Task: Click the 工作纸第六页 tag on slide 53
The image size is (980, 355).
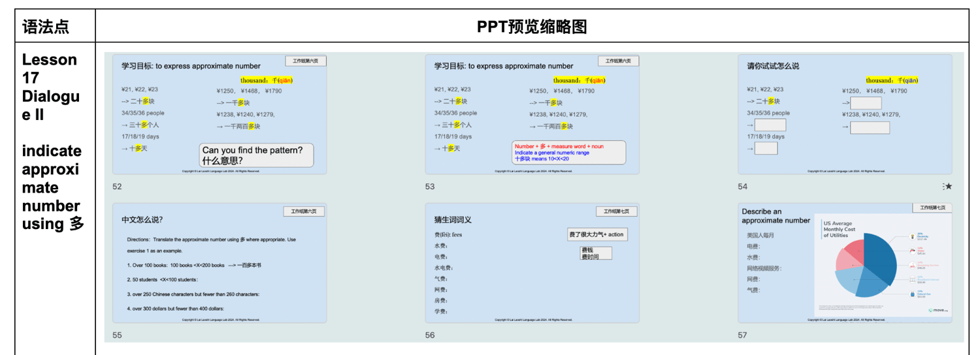Action: 618,61
